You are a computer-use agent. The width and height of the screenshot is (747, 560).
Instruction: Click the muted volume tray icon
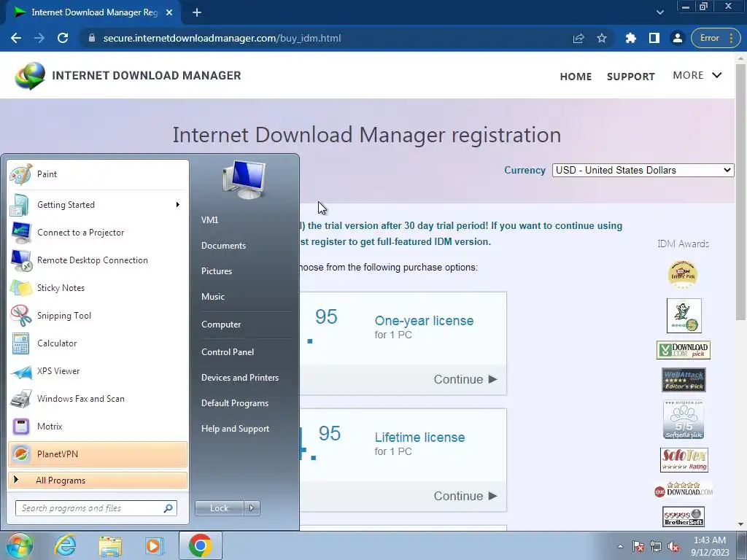click(x=673, y=547)
